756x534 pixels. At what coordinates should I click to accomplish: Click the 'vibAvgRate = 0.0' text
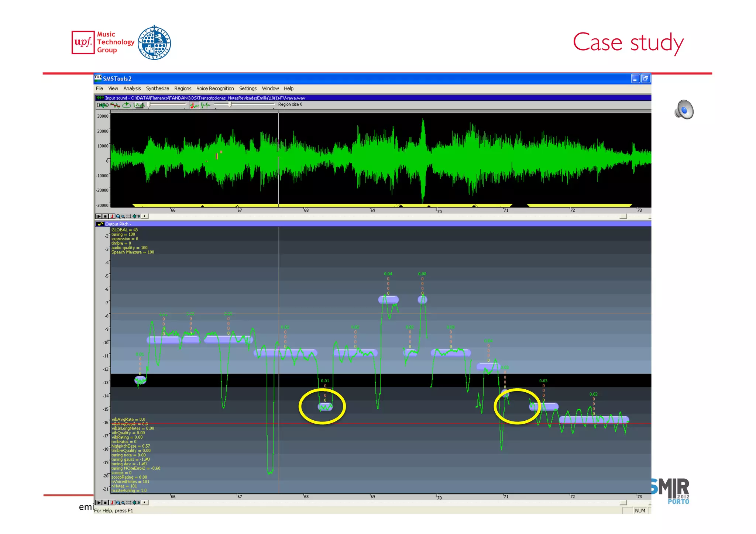(128, 420)
